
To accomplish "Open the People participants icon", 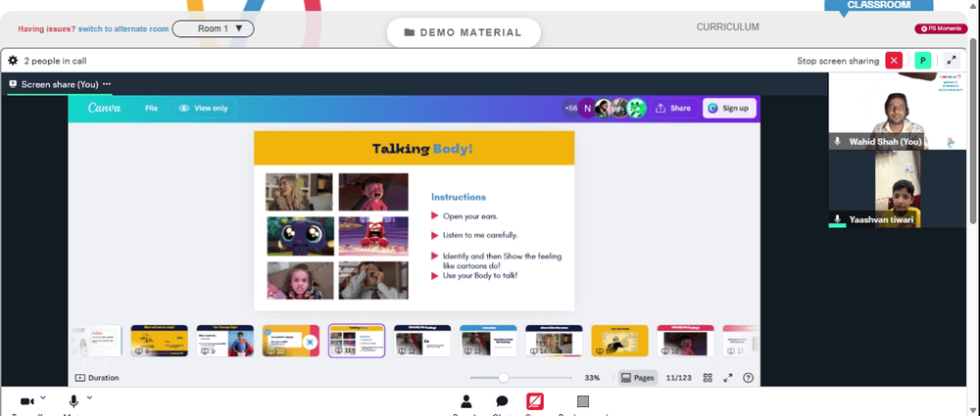I will click(465, 401).
